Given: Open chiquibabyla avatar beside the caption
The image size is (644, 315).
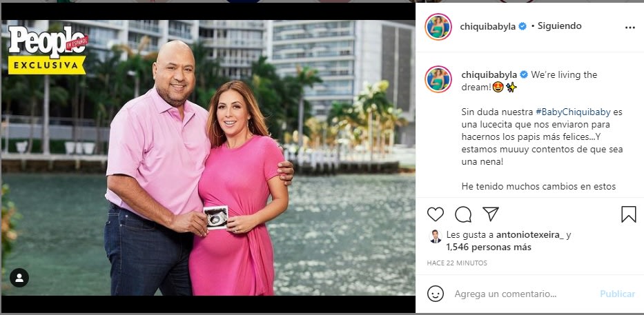Looking at the screenshot, I should click(438, 79).
